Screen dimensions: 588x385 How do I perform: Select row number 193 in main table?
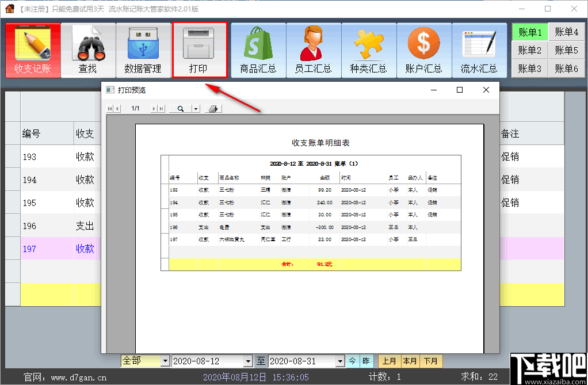29,157
